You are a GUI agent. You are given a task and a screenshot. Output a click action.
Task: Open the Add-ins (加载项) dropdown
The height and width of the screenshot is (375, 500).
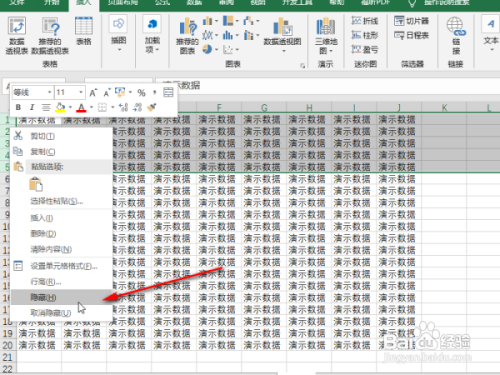(152, 33)
